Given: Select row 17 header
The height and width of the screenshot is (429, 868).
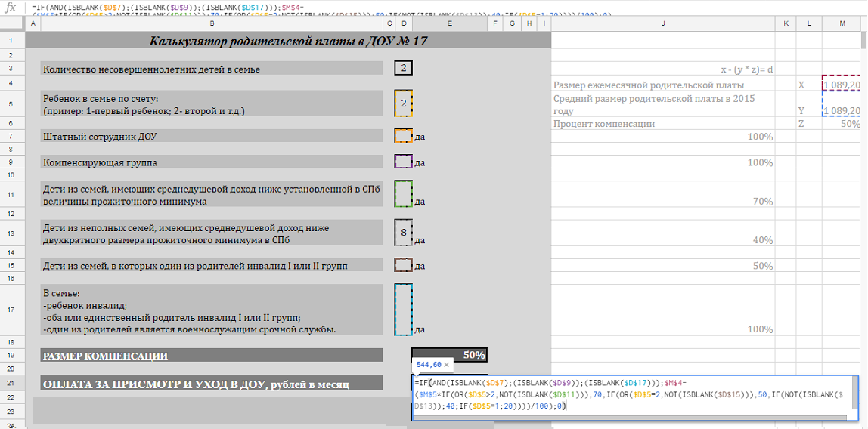Looking at the screenshot, I should [13, 310].
